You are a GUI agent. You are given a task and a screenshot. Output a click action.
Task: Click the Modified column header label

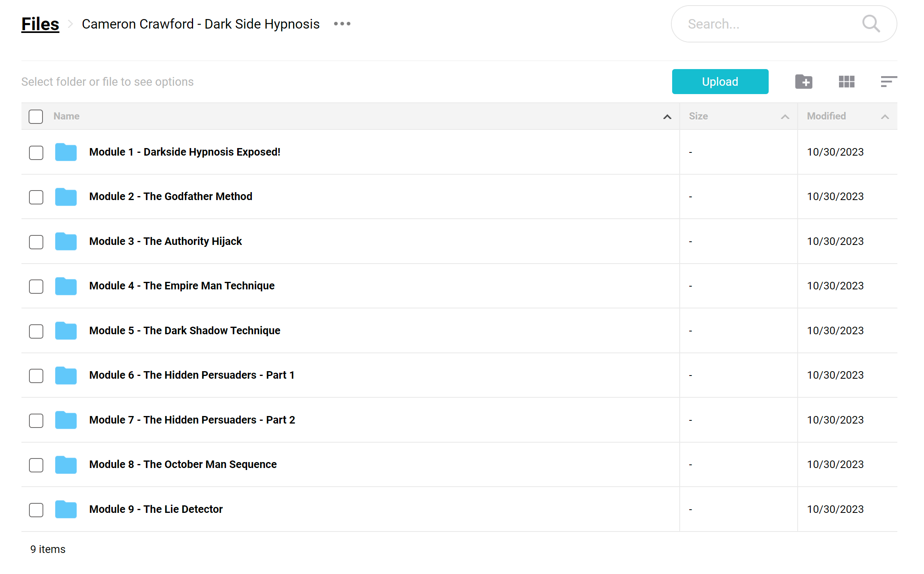(826, 116)
